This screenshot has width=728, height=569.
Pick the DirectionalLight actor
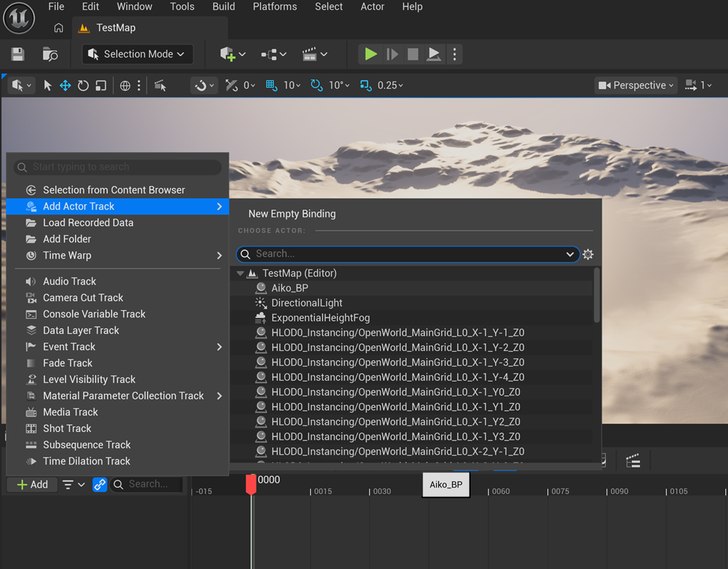pyautogui.click(x=411, y=303)
